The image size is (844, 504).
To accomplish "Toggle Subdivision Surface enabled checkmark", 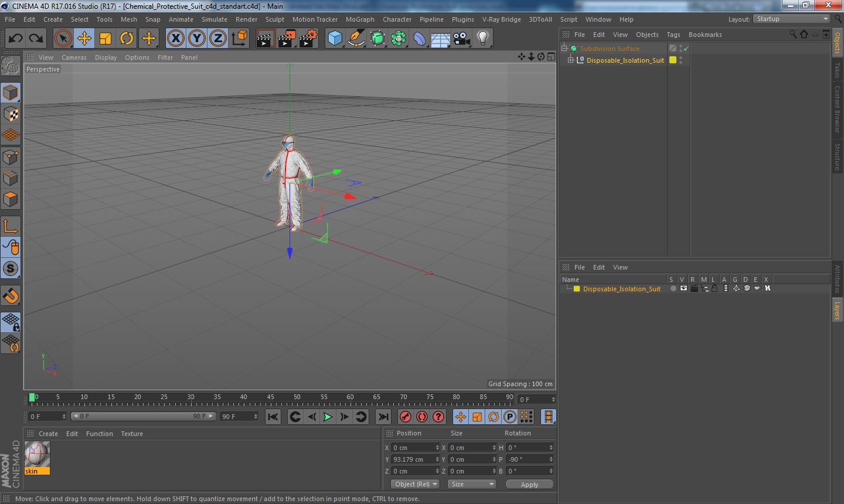I will point(686,49).
